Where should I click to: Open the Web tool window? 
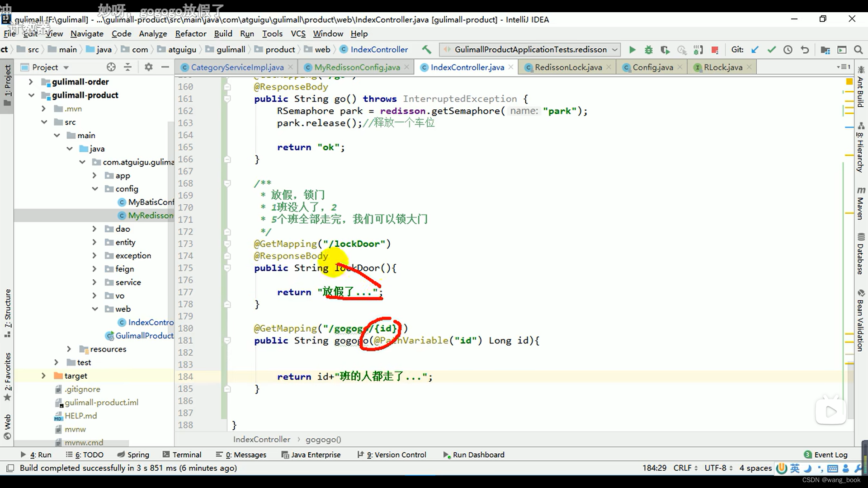coord(7,427)
